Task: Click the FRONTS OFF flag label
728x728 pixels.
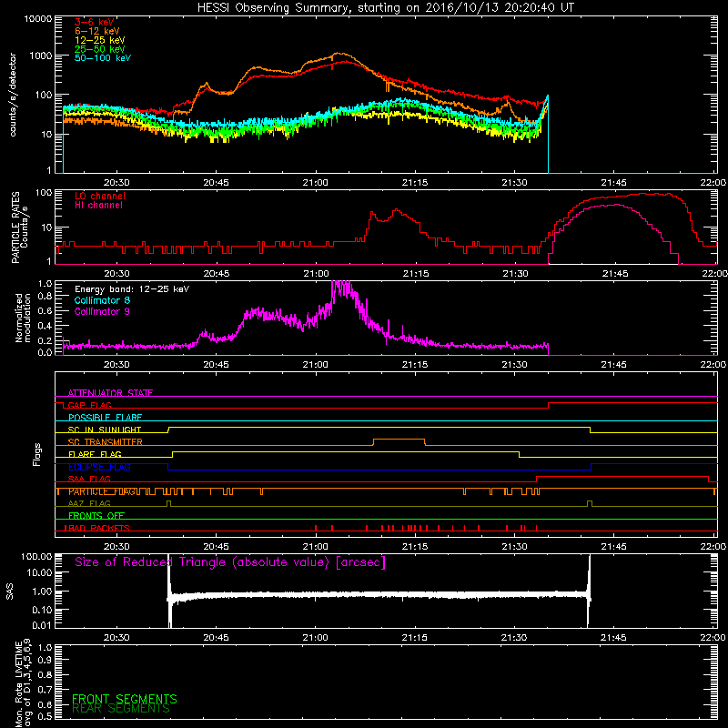Action: 96,516
